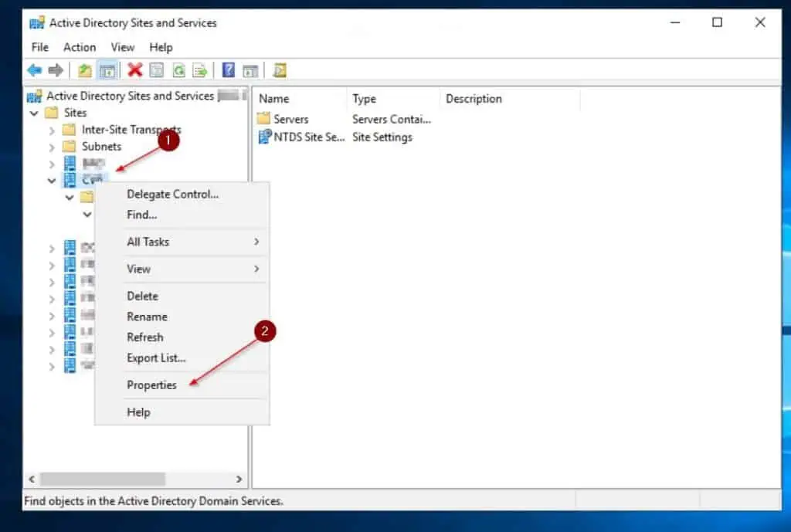The height and width of the screenshot is (532, 791).
Task: Click the tree pane's right scroll arrow
Action: (239, 479)
